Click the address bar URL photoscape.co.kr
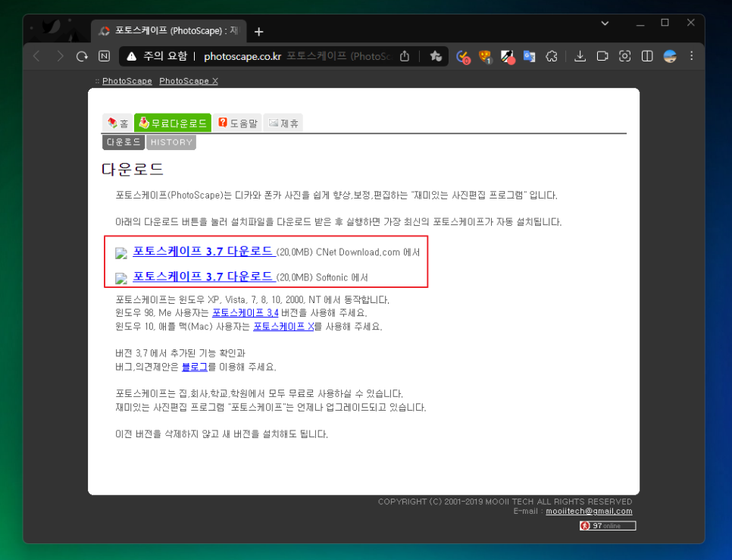The height and width of the screenshot is (560, 732). point(242,57)
